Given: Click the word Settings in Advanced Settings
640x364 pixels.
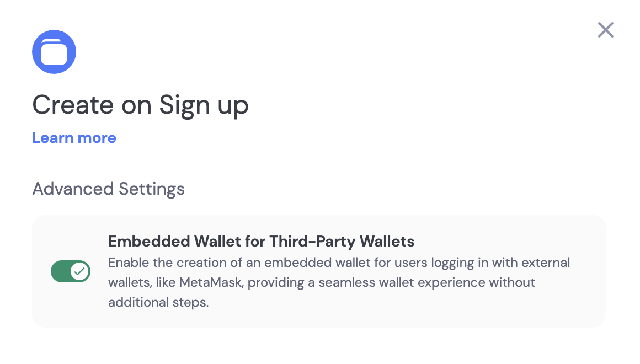Looking at the screenshot, I should pyautogui.click(x=151, y=189).
